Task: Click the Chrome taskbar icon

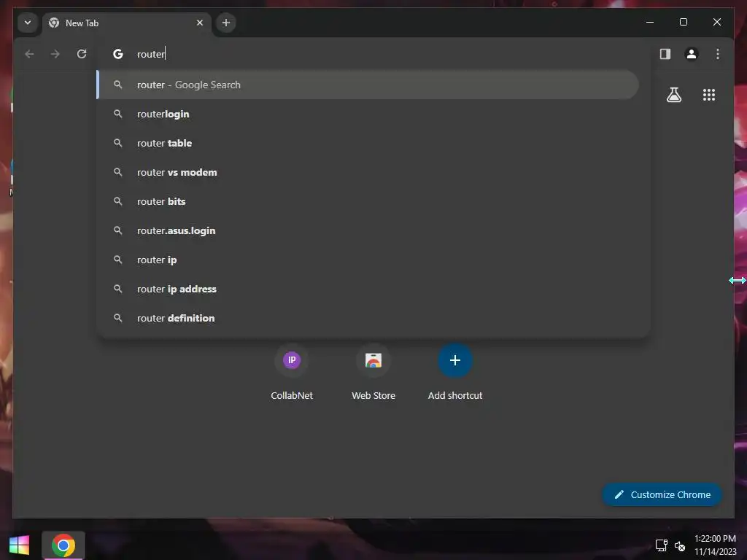Action: click(x=63, y=545)
